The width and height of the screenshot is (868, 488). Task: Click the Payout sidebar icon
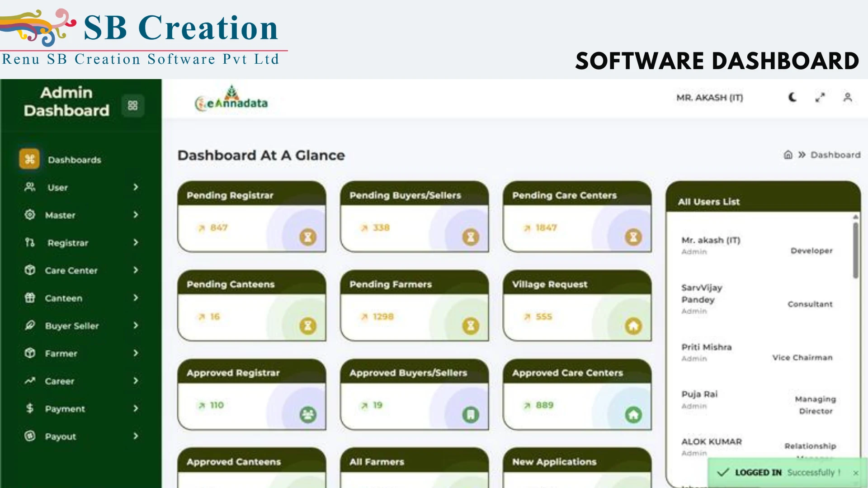[x=30, y=436]
